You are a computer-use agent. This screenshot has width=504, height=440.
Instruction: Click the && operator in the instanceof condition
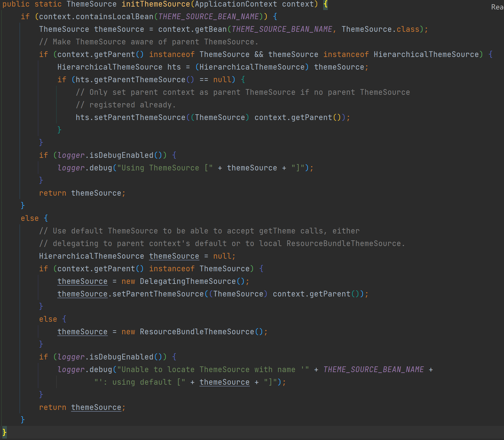coord(259,54)
